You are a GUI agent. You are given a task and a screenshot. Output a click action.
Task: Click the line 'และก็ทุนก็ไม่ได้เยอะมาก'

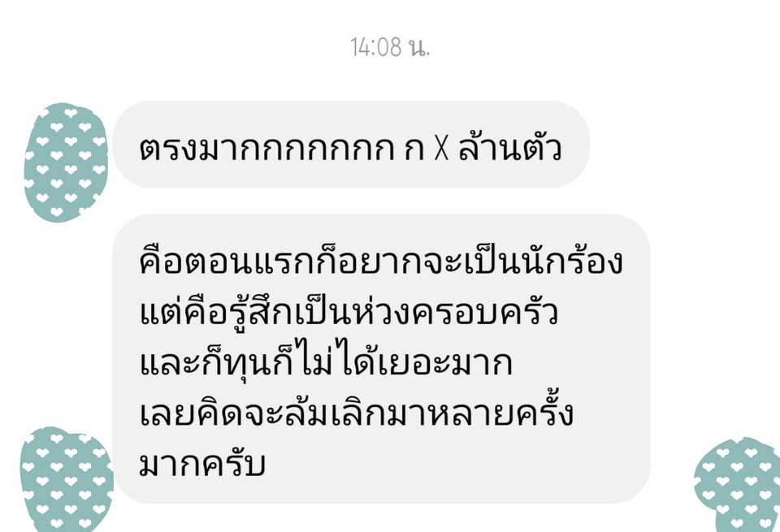pyautogui.click(x=325, y=361)
